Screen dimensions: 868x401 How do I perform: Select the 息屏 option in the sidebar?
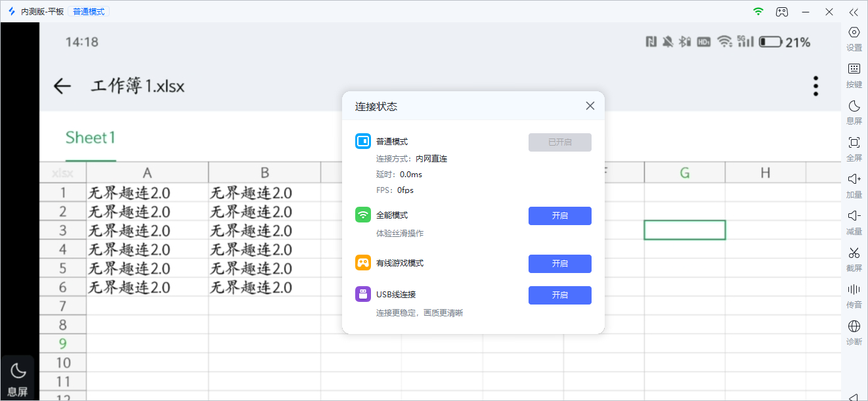click(x=854, y=112)
